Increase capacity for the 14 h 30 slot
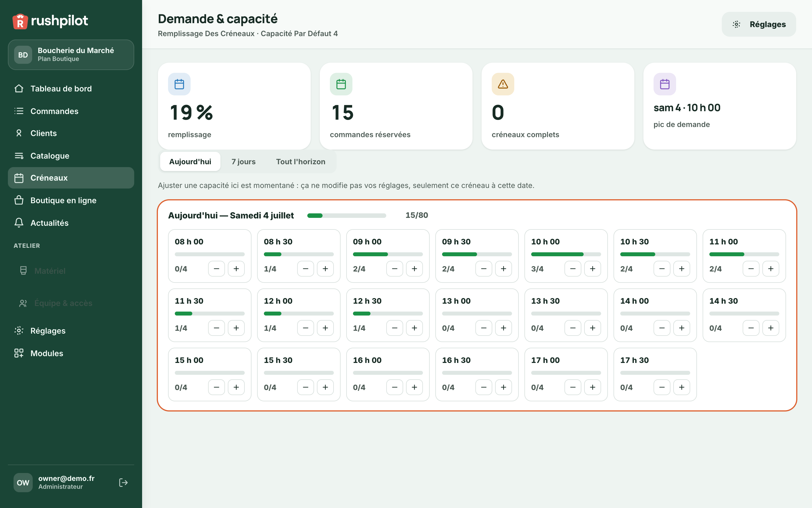Image resolution: width=812 pixels, height=508 pixels. [x=771, y=328]
